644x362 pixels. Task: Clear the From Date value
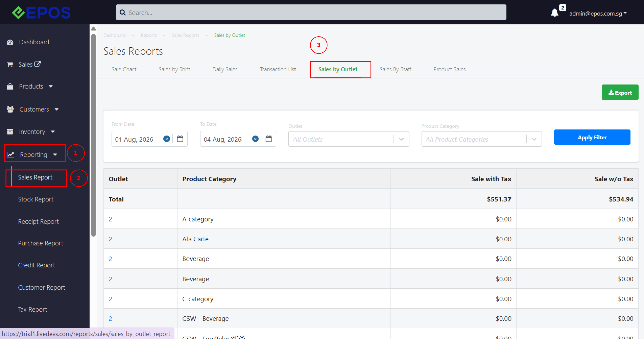click(167, 139)
